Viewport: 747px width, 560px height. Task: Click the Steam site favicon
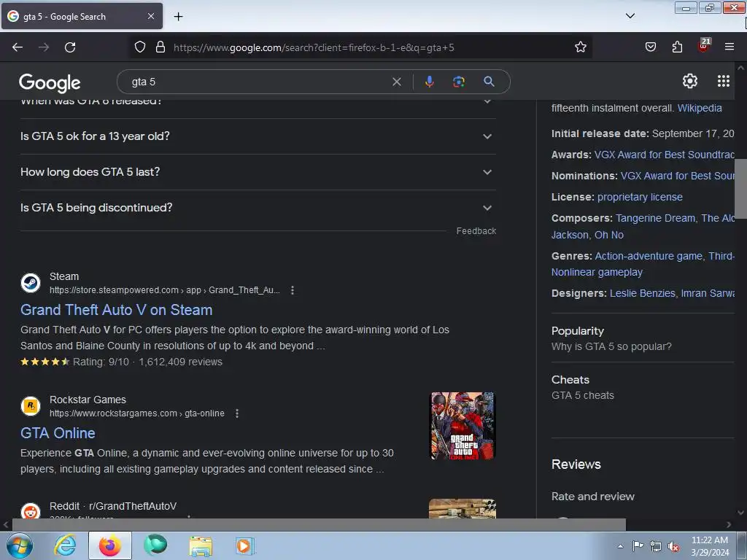coord(31,282)
